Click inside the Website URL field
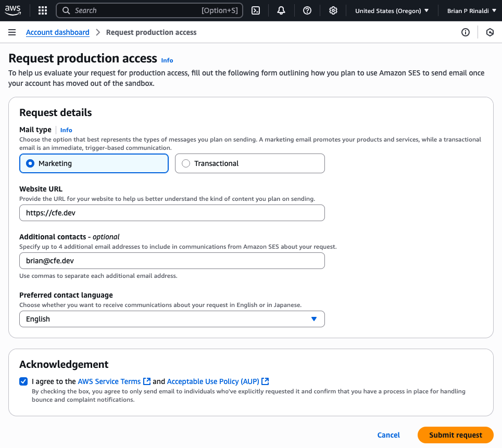 click(x=172, y=212)
